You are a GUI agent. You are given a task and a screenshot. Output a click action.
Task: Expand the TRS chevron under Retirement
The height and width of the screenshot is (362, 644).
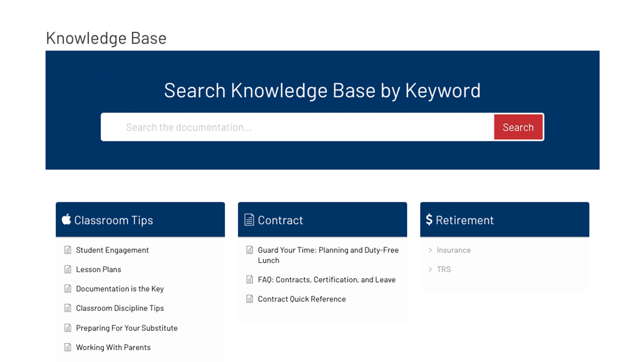[430, 270]
